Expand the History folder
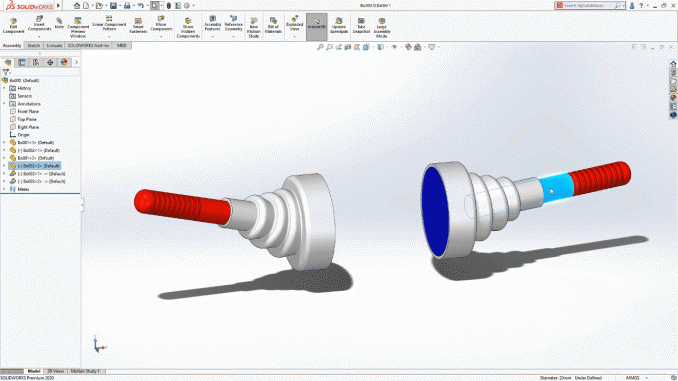 (5, 88)
